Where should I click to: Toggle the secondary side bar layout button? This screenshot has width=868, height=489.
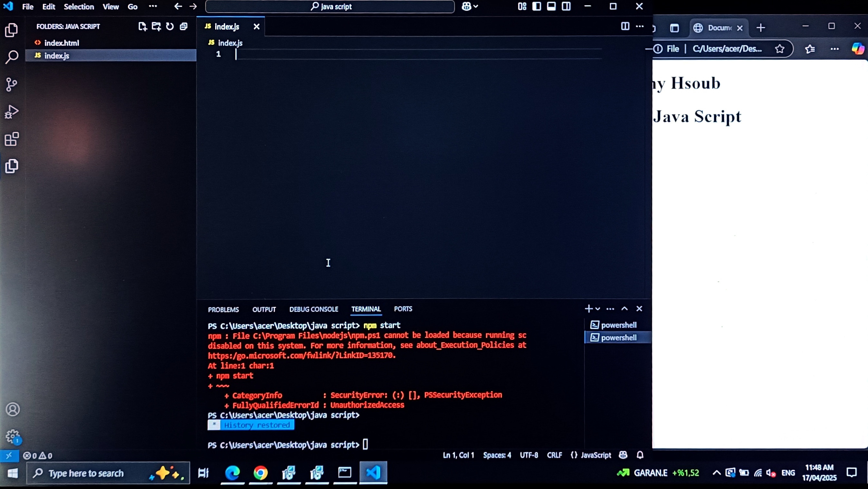point(566,6)
